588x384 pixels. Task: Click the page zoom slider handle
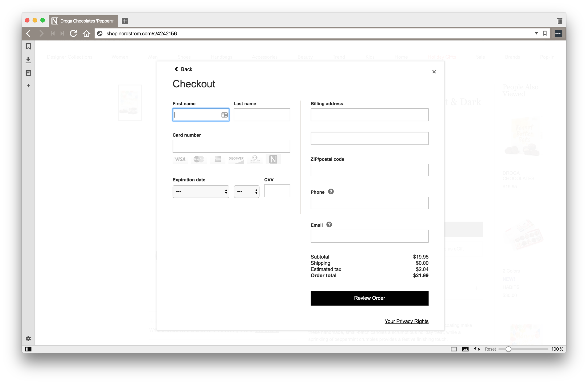coord(508,349)
